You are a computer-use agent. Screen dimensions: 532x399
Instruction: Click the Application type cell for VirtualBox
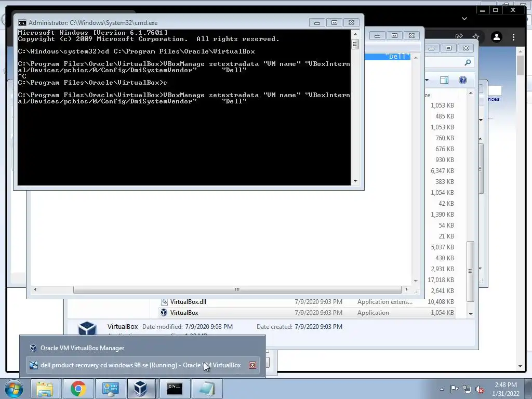(x=373, y=312)
